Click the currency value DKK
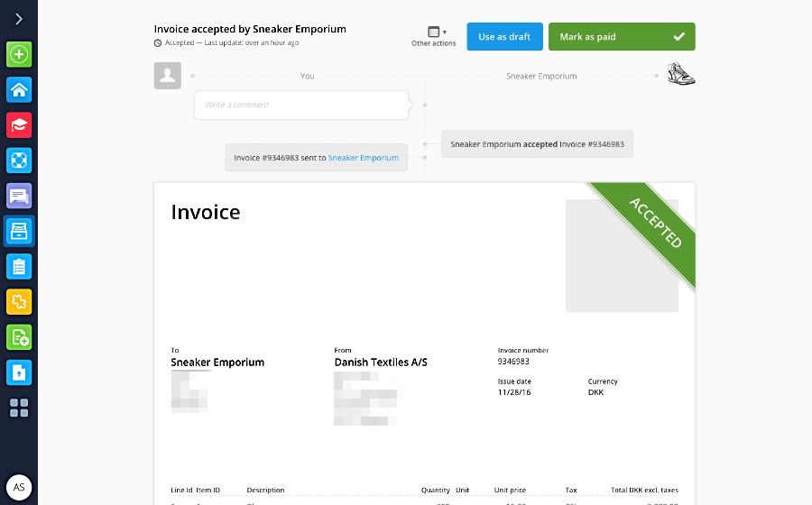This screenshot has width=812, height=505. [595, 392]
